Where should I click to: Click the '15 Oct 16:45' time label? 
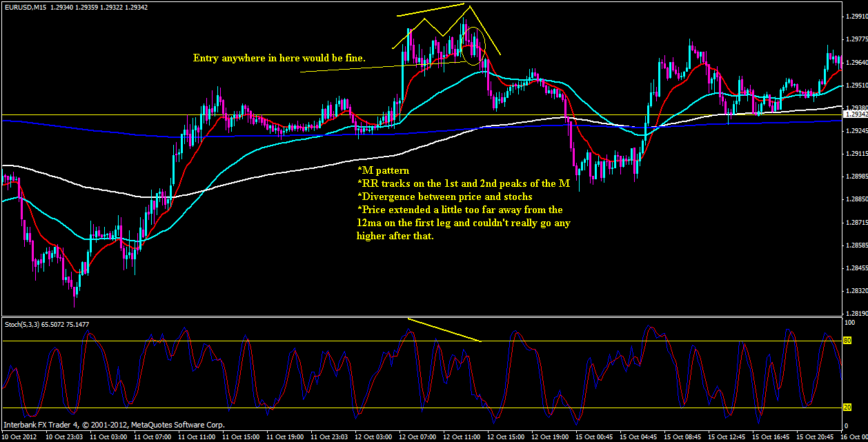[x=771, y=436]
